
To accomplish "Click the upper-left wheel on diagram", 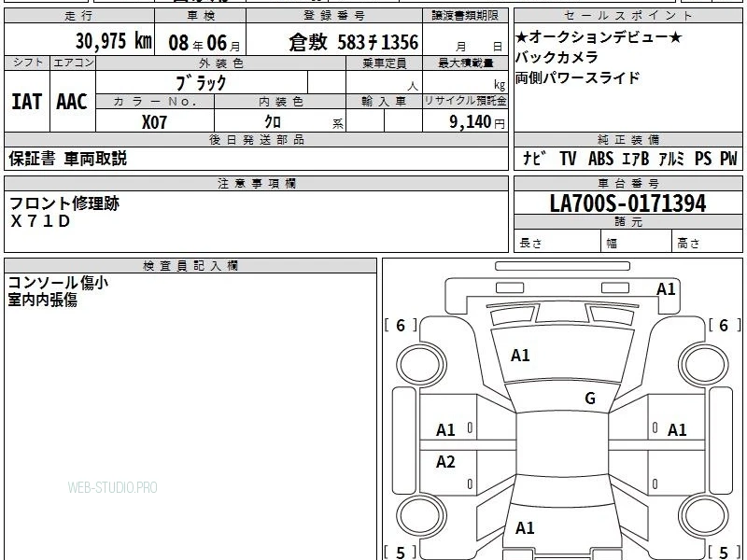I will (421, 365).
